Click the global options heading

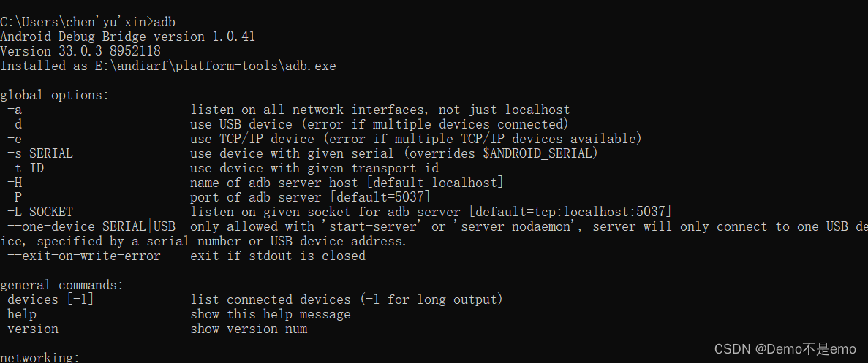coord(55,95)
